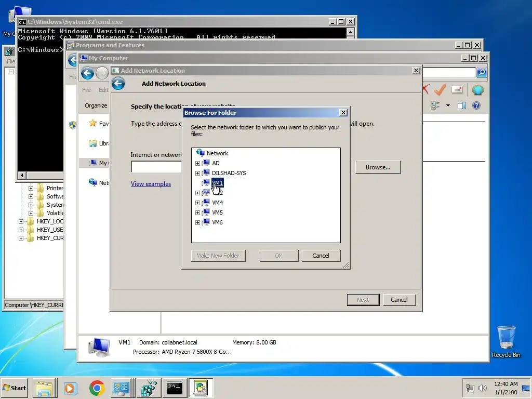Toggle the preview pane icon
532x399 pixels.
tap(461, 105)
